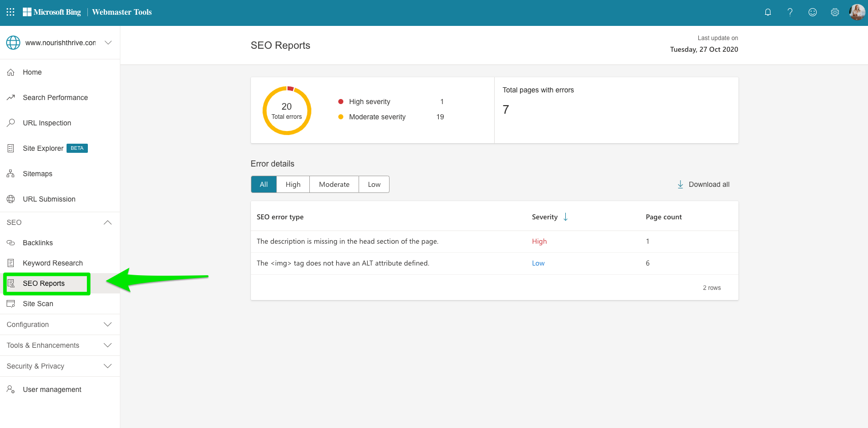Click the download arrow icon

pos(680,184)
